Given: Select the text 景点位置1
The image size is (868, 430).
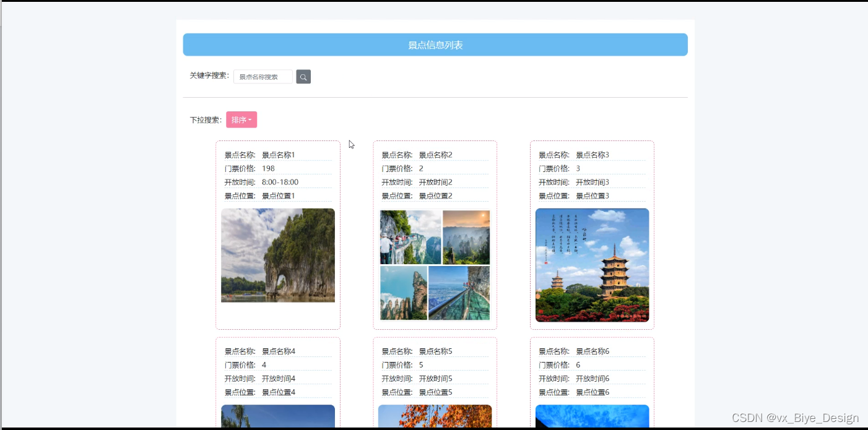Looking at the screenshot, I should pyautogui.click(x=279, y=196).
